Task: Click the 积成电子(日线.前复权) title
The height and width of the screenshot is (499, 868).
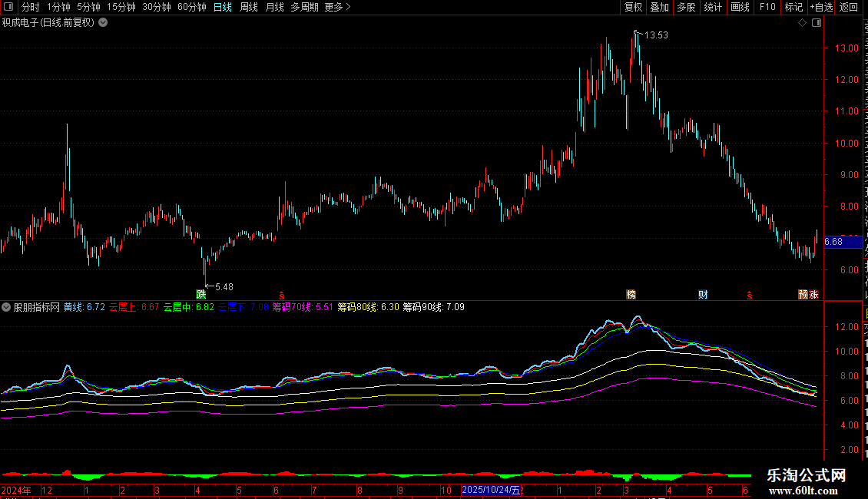Action: (48, 23)
